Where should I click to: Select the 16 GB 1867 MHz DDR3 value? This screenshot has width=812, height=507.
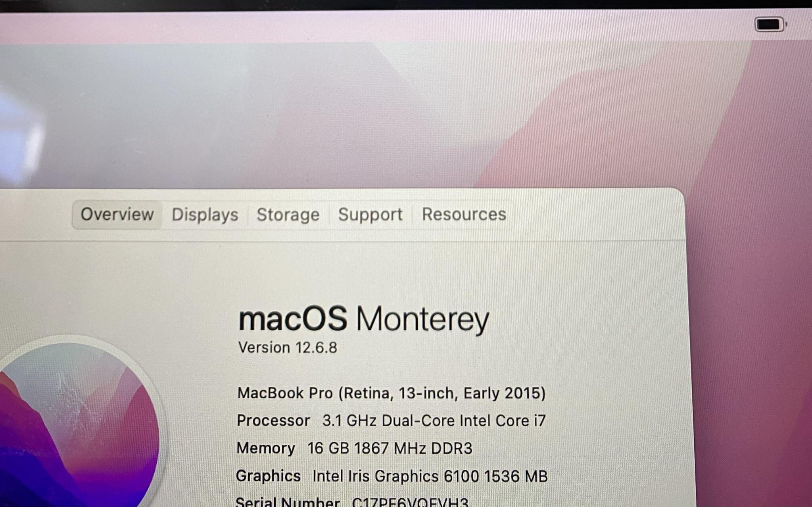(x=390, y=448)
